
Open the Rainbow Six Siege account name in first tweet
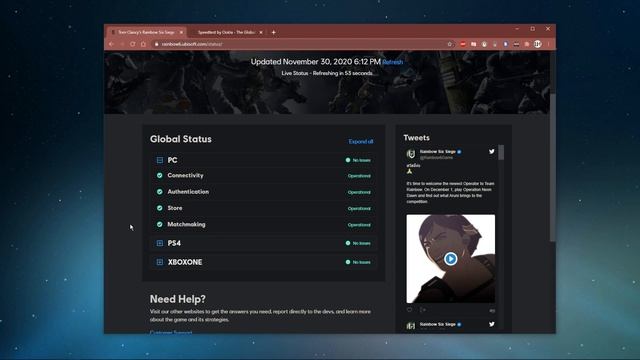(x=438, y=151)
